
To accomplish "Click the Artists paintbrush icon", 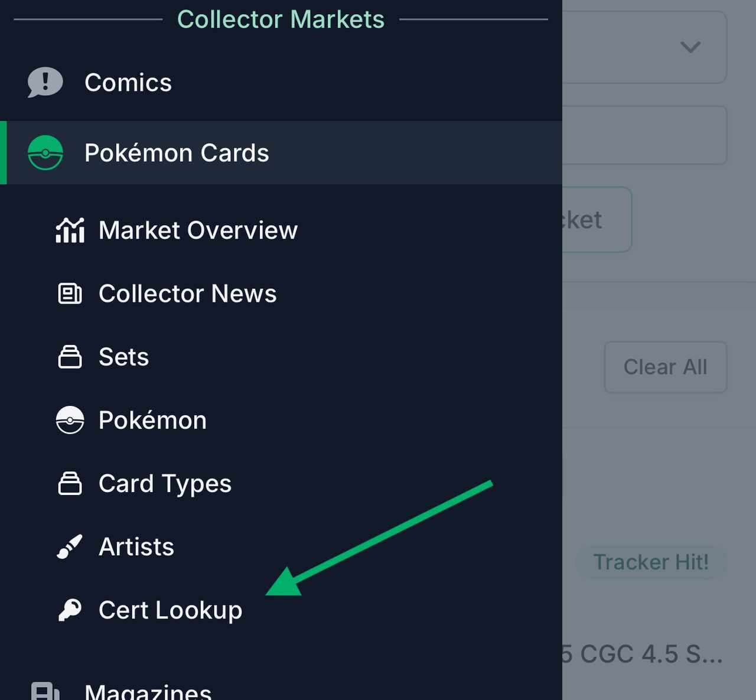I will pyautogui.click(x=70, y=546).
